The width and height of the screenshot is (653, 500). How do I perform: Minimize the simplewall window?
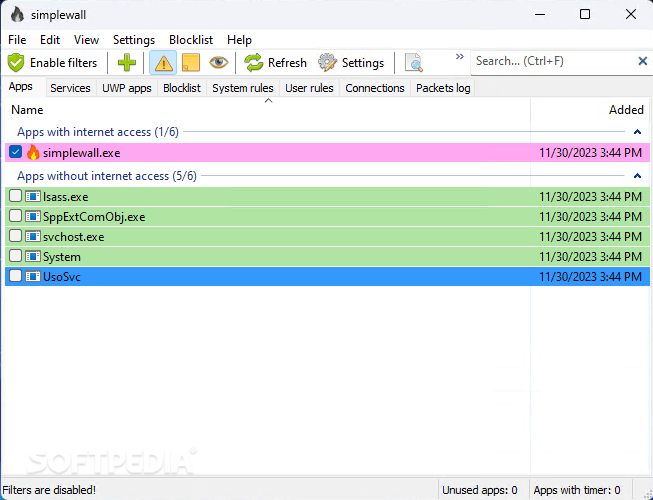[540, 15]
